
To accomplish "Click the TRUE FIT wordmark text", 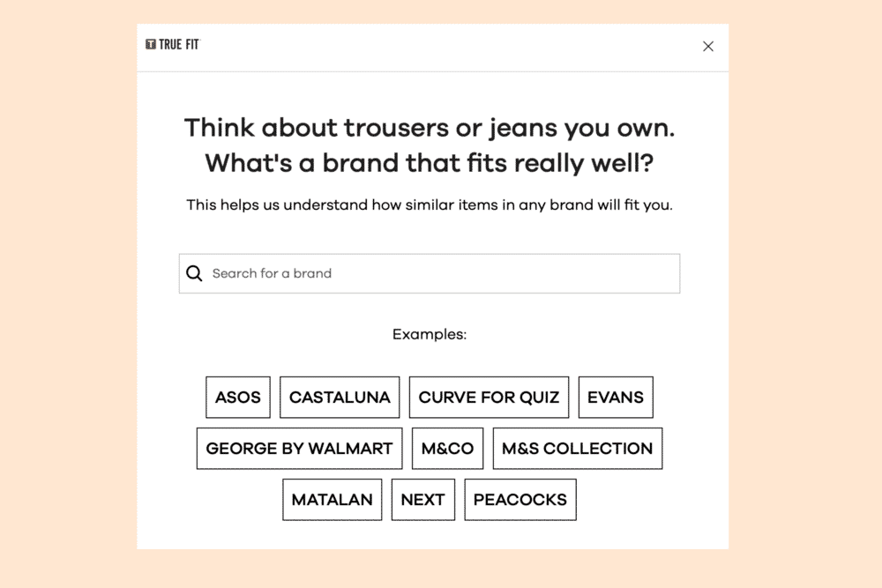I will coord(179,44).
